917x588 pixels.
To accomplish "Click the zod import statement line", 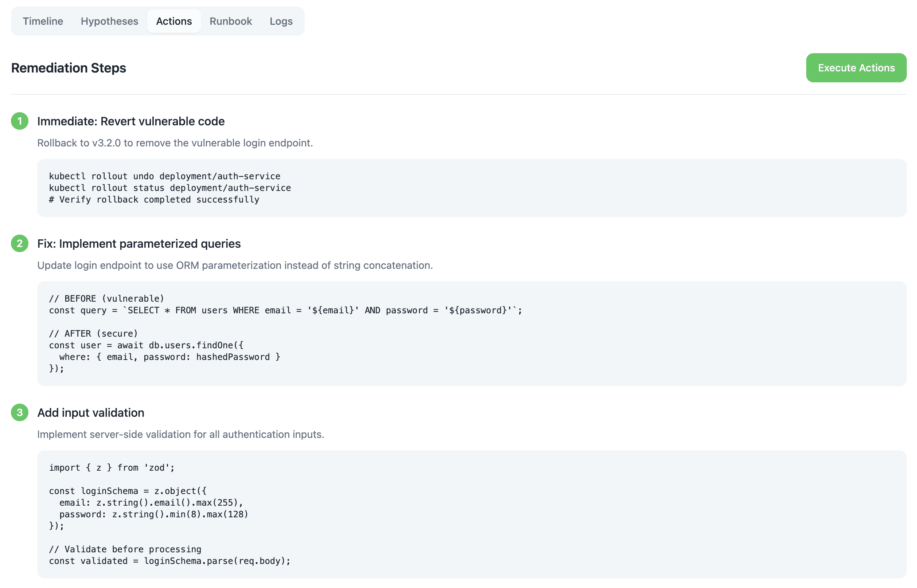I will tap(112, 467).
